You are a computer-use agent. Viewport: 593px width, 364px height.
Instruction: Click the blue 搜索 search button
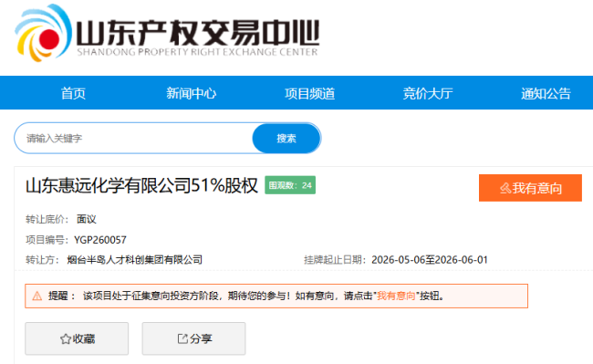[286, 139]
